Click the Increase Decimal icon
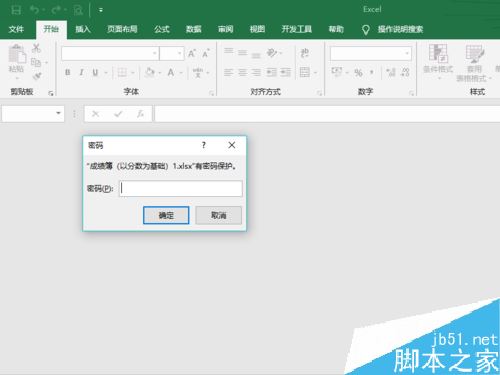This screenshot has width=500, height=375. (391, 72)
